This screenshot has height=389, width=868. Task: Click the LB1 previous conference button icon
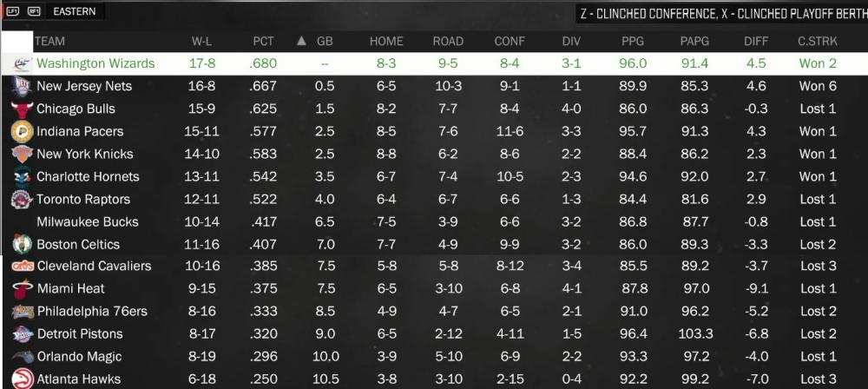point(13,11)
